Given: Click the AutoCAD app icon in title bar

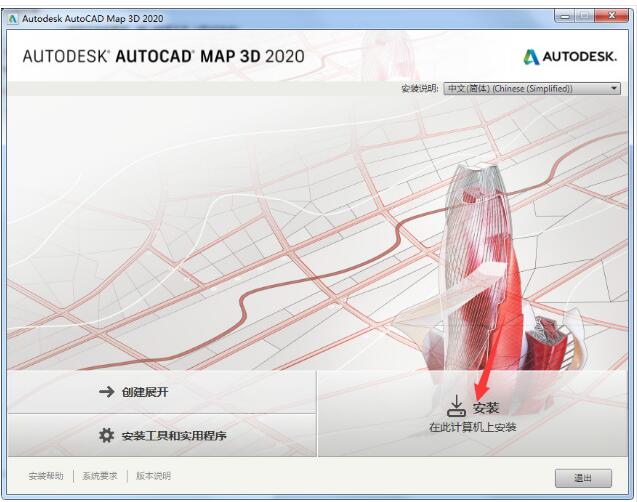Looking at the screenshot, I should [x=13, y=18].
